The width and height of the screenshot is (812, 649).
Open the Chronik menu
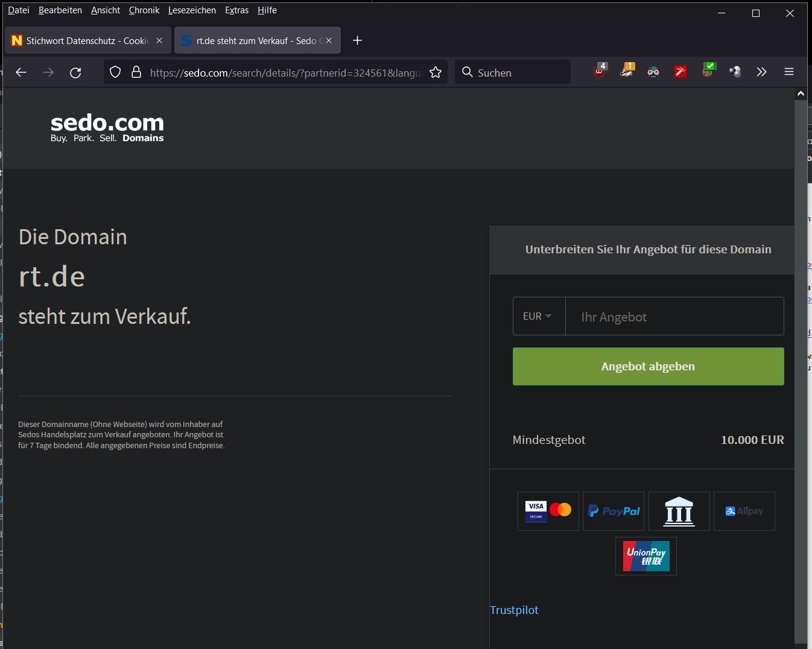click(x=144, y=10)
